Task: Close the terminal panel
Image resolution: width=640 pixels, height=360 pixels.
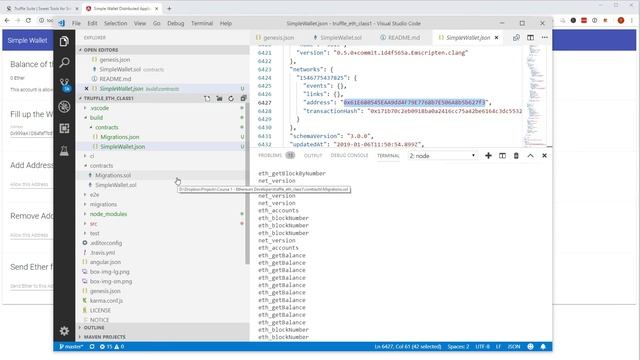Action: tap(544, 156)
